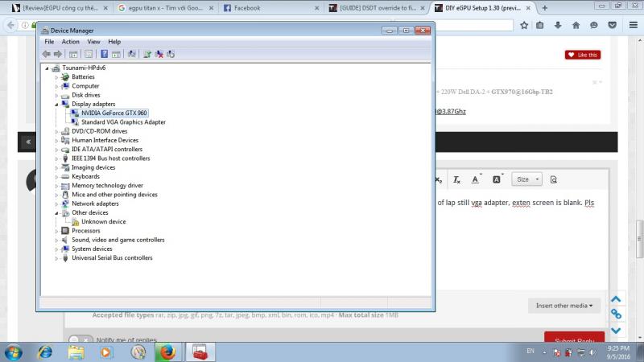
Task: Expand the Processors category
Action: click(x=56, y=231)
